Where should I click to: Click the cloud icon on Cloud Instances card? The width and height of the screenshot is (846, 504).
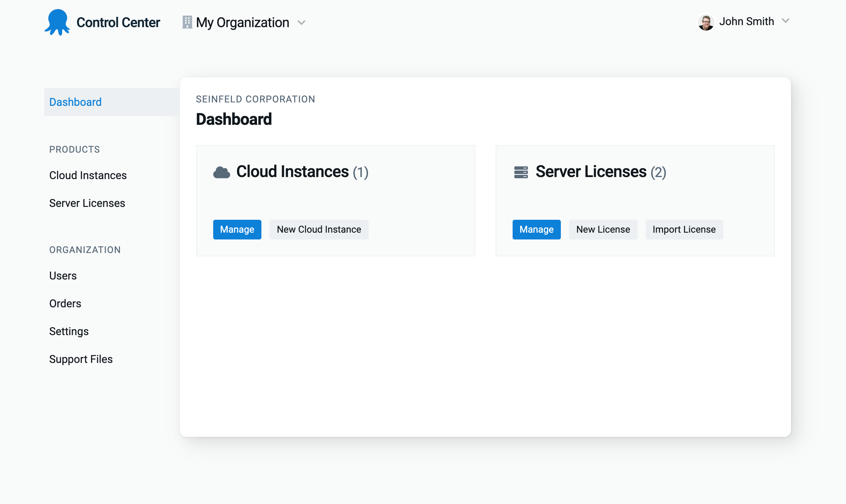[221, 172]
